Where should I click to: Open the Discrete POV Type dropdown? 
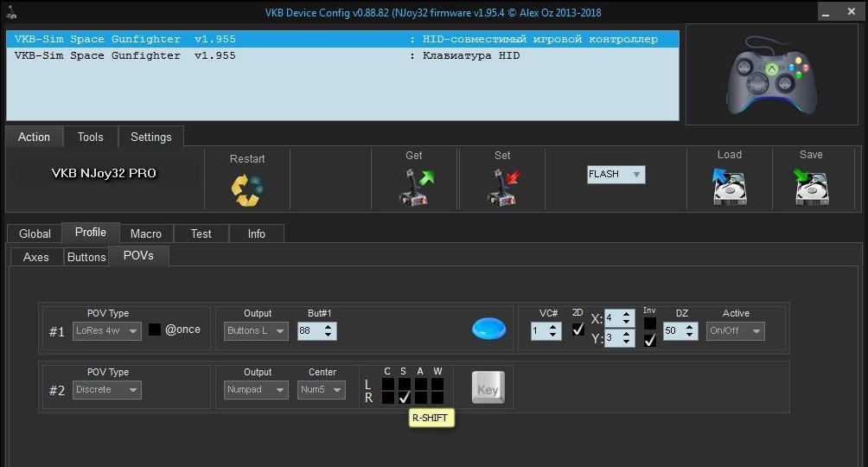(x=107, y=389)
